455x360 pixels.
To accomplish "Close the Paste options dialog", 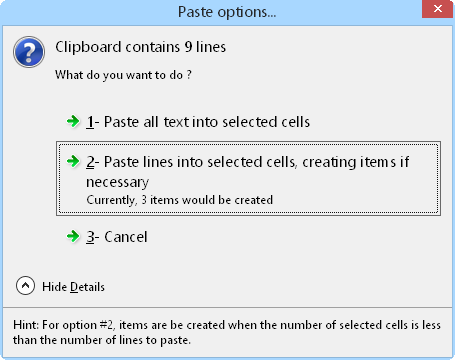I will (438, 9).
